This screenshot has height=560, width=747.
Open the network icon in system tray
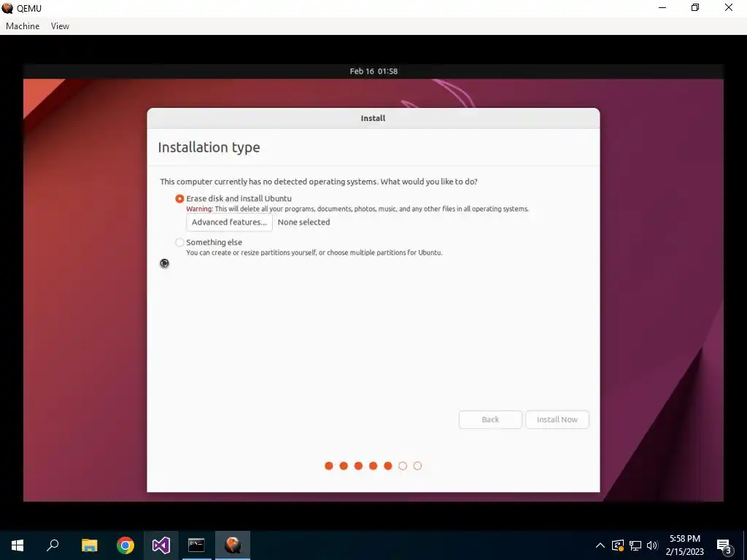(635, 545)
